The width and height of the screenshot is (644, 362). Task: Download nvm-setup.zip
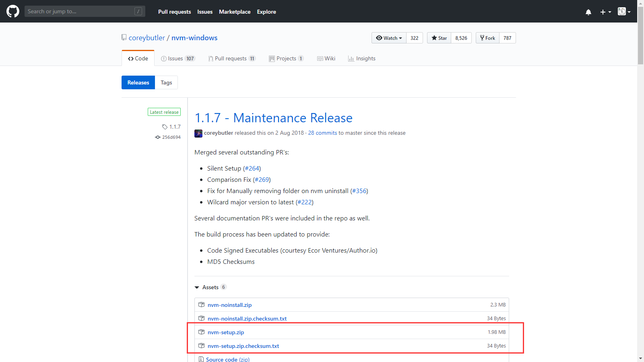(x=226, y=332)
